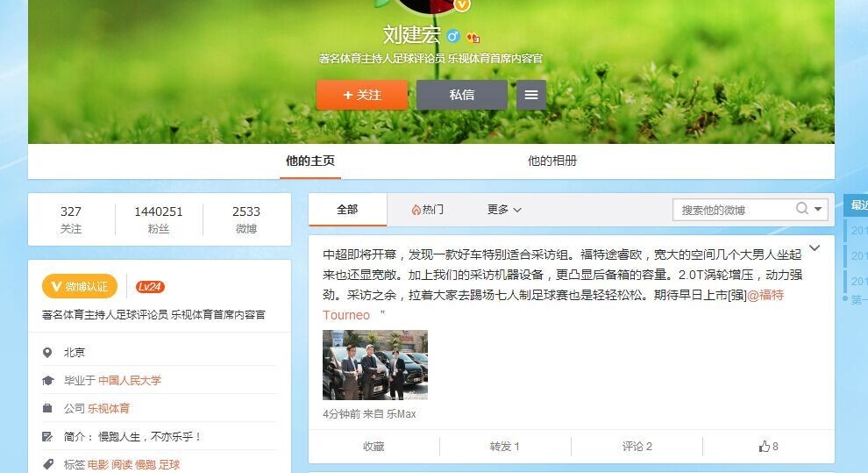868x473 pixels.
Task: Click 转发 1 to repost
Action: [505, 447]
